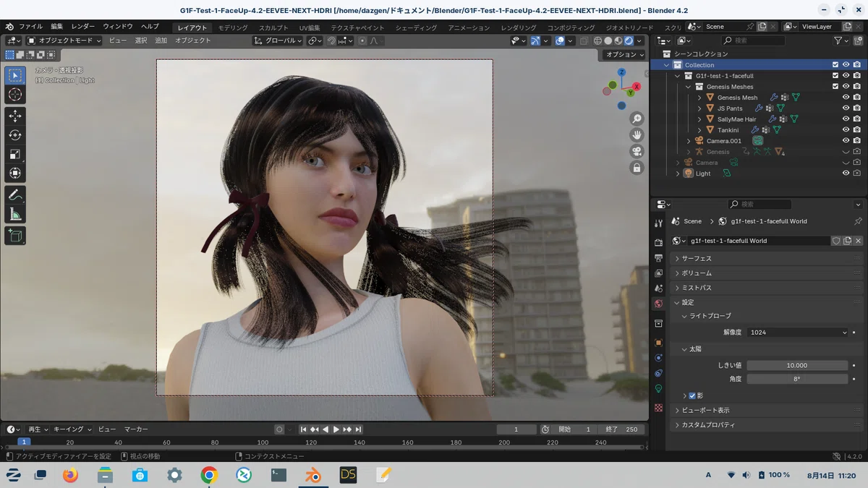Open the Output properties tab
The height and width of the screenshot is (488, 868).
(x=658, y=258)
